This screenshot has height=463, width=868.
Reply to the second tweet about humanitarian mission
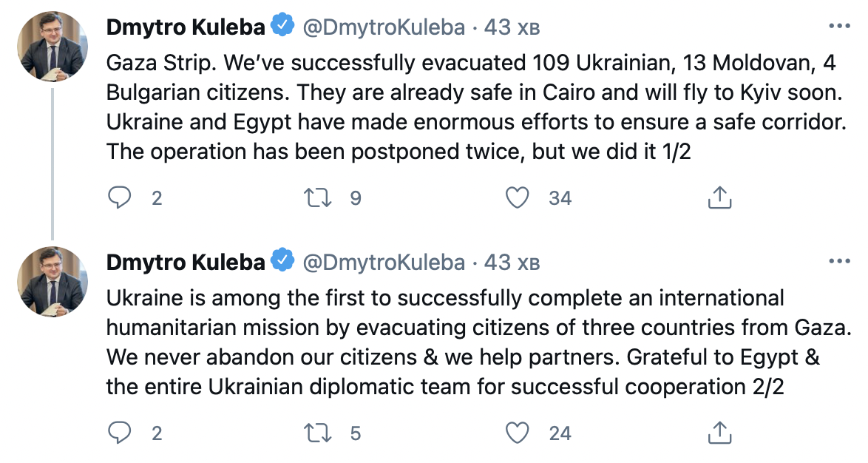point(119,433)
